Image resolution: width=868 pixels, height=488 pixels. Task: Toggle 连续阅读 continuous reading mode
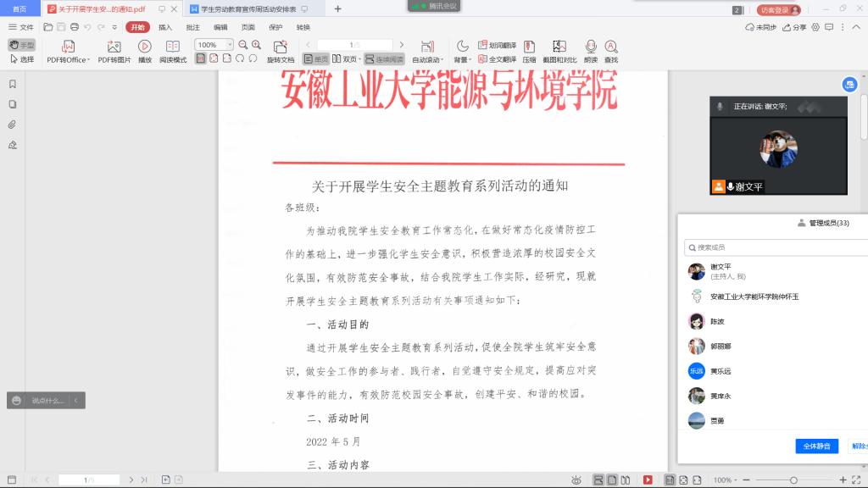click(385, 59)
